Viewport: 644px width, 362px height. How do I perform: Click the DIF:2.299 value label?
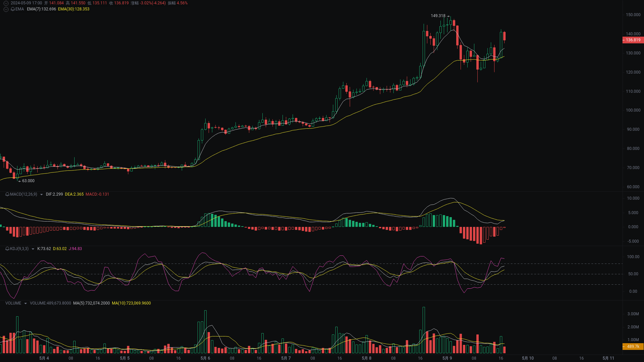tap(54, 194)
